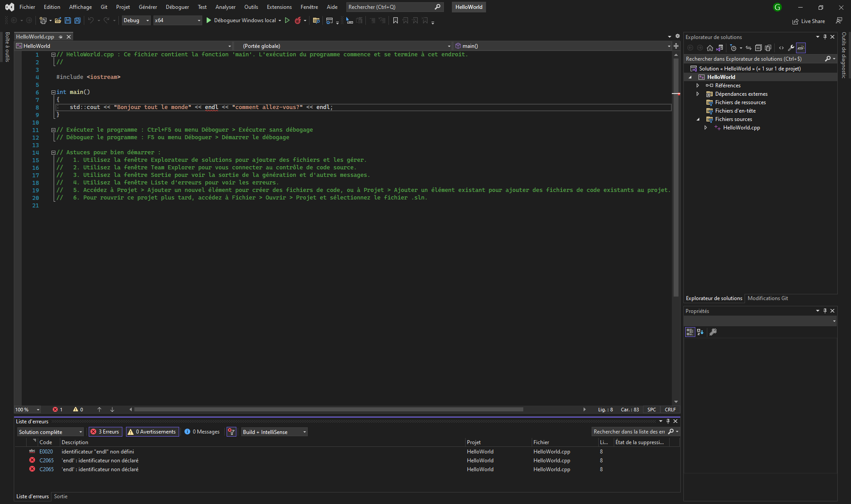Click Show All Files icon in Solution Explorer
This screenshot has height=504, width=851.
(x=768, y=48)
